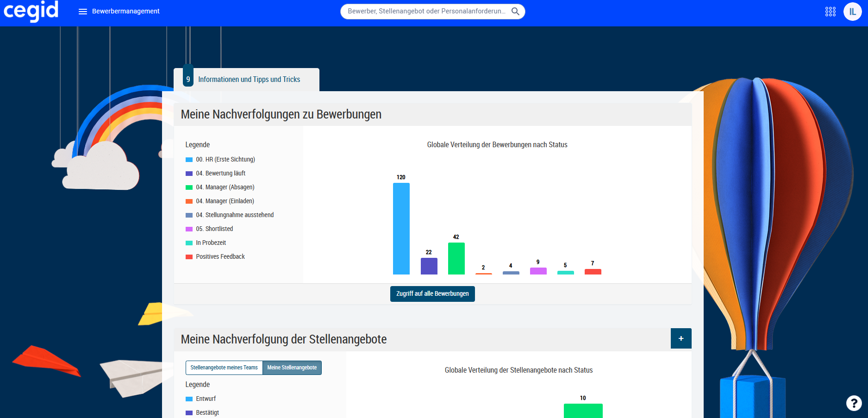Click the Bewerbermanagement menu label
Viewport: 868px width, 418px height.
click(126, 11)
